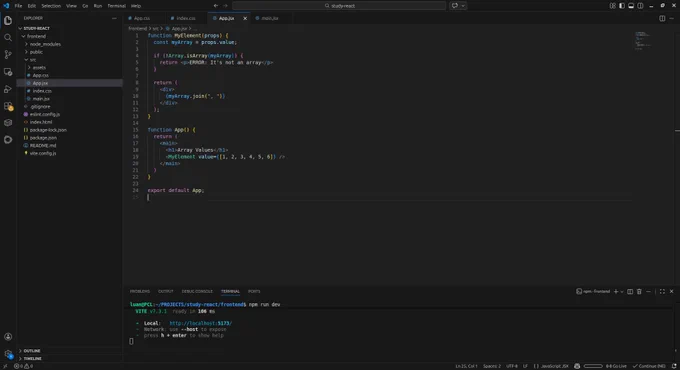Click the Copilot status icon in status bar
Screen dimensions: 680x370
point(577,366)
